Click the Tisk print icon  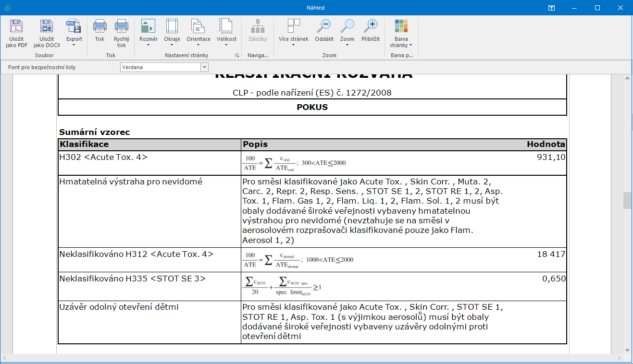99,31
